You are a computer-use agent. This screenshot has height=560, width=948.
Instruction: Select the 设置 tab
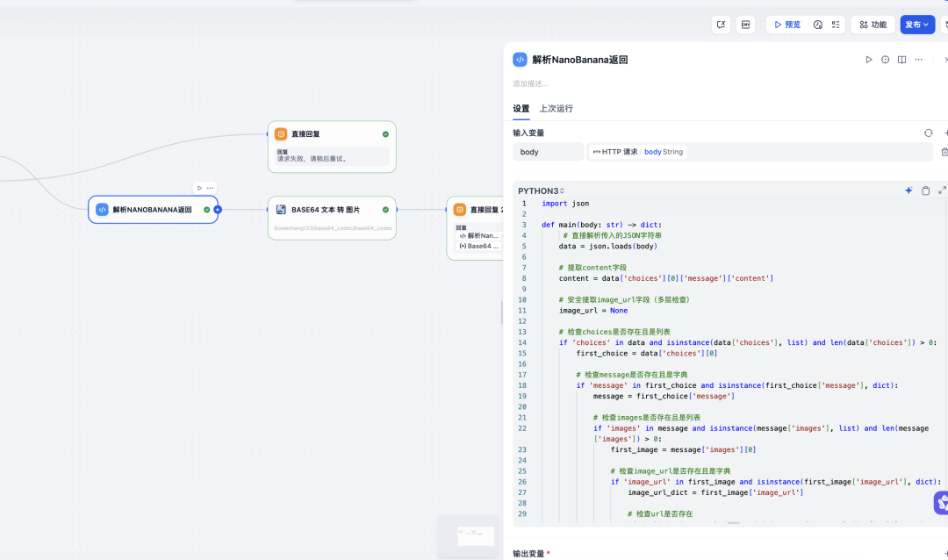pos(521,109)
